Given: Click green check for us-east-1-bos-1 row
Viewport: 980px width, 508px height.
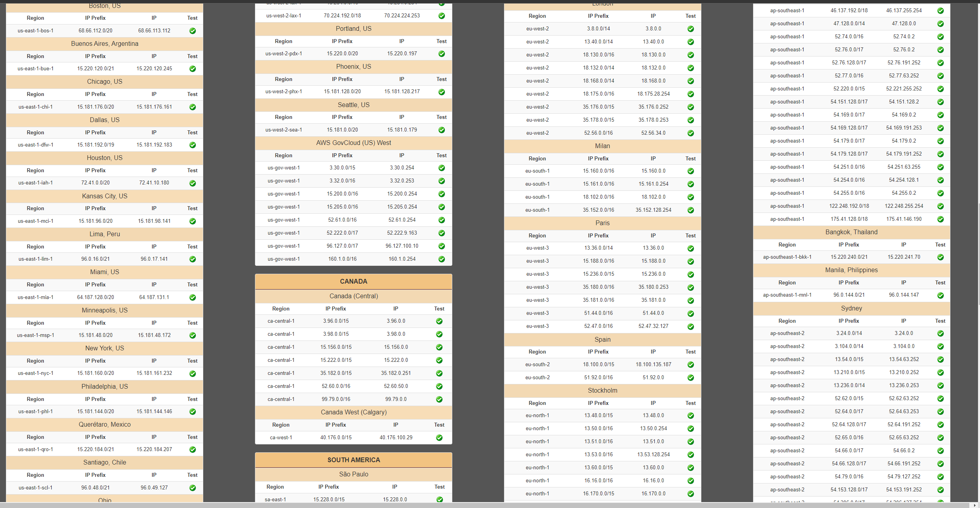Looking at the screenshot, I should coord(193,31).
